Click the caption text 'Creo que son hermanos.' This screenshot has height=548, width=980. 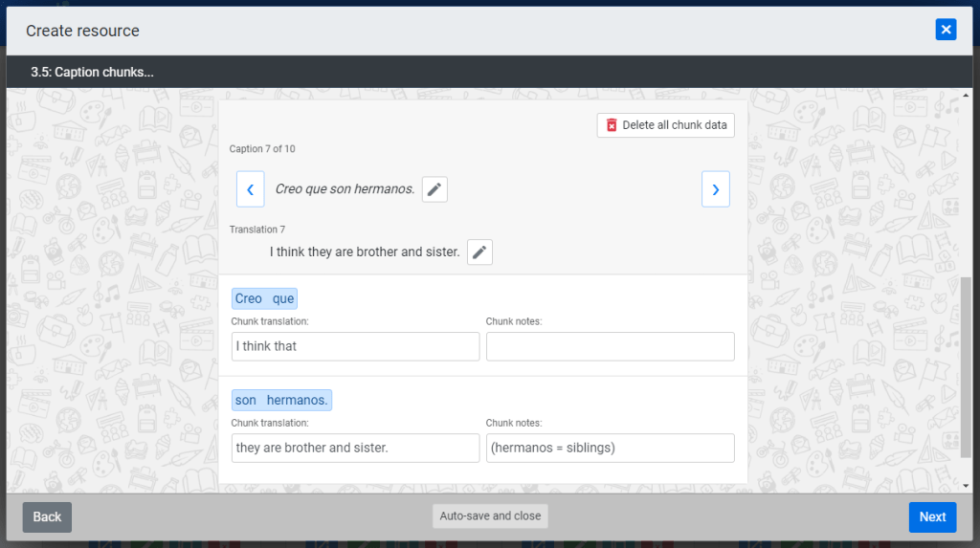pos(345,189)
